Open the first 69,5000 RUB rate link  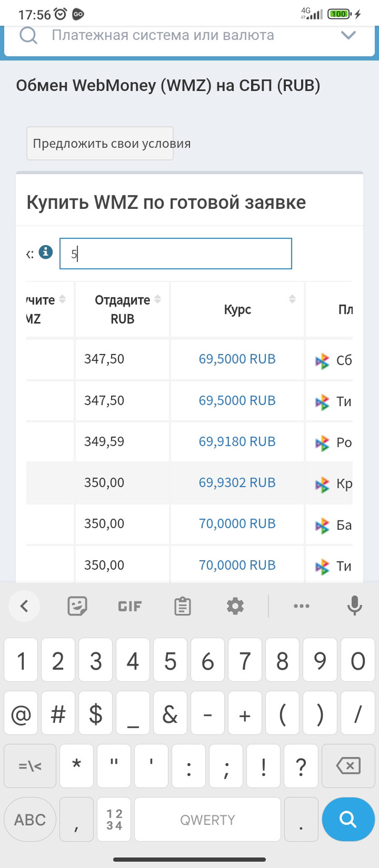click(237, 359)
